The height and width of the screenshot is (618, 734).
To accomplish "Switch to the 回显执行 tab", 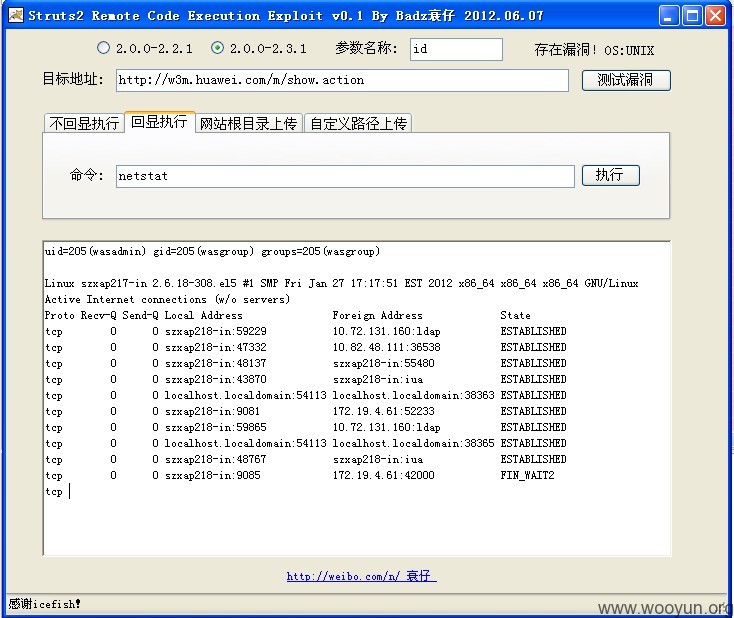I will click(159, 122).
